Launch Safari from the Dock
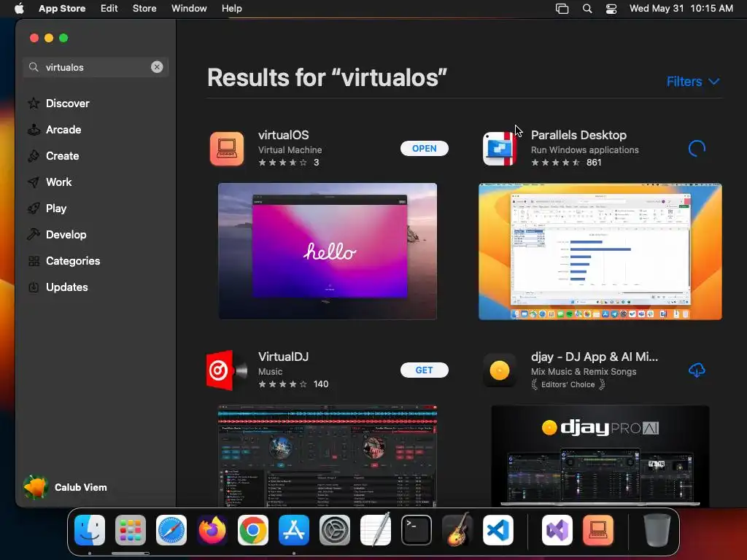 point(171,530)
